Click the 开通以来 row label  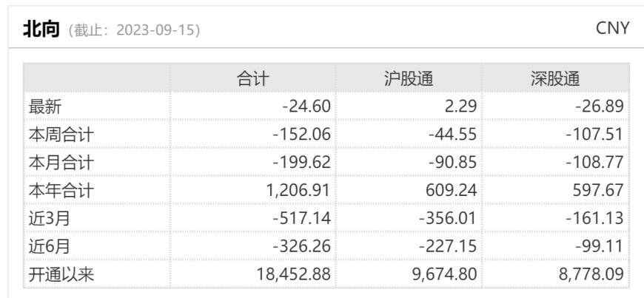[61, 275]
